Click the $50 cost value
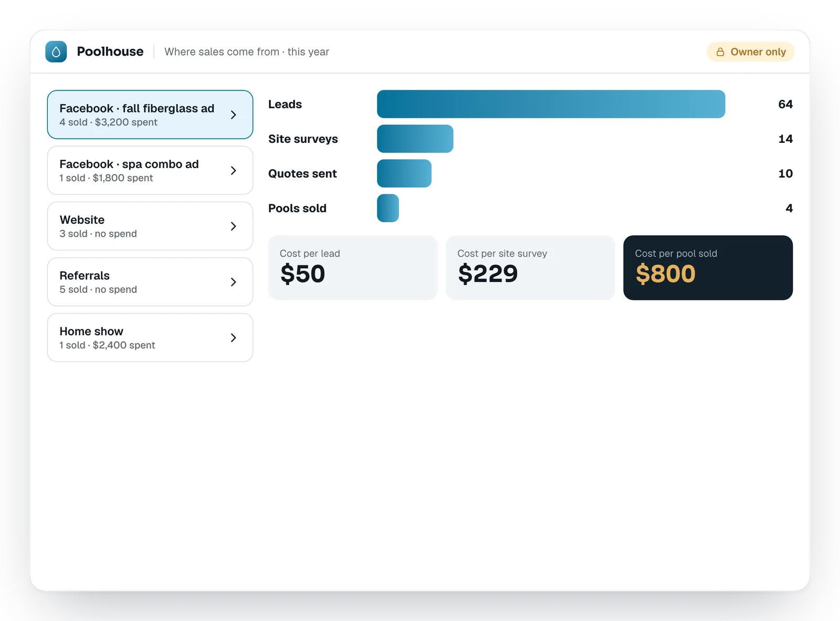 (x=303, y=274)
